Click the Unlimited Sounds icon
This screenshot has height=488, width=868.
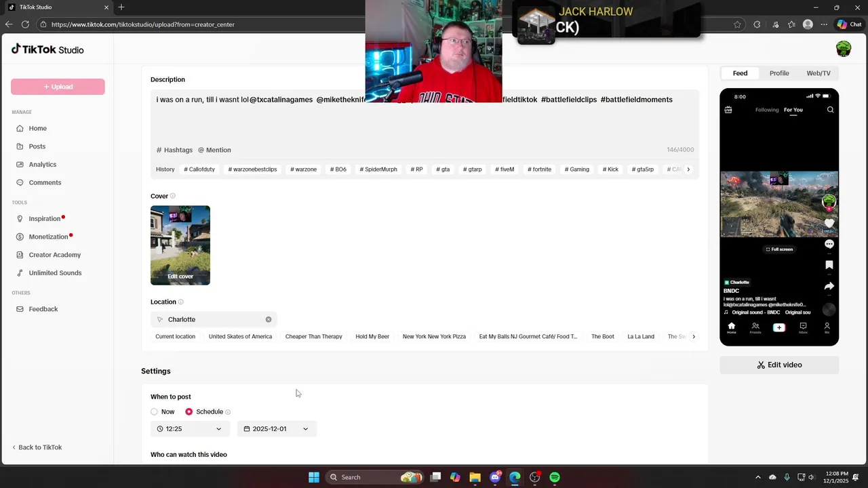(x=21, y=273)
